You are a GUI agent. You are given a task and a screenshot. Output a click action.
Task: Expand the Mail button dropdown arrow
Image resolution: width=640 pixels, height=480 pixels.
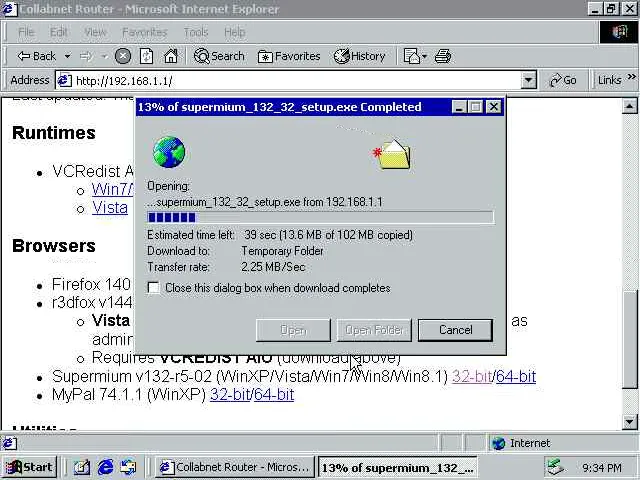(424, 56)
